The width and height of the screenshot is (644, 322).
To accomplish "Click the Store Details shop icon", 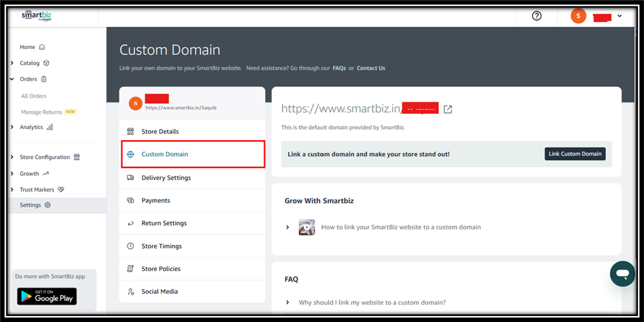I will point(131,131).
